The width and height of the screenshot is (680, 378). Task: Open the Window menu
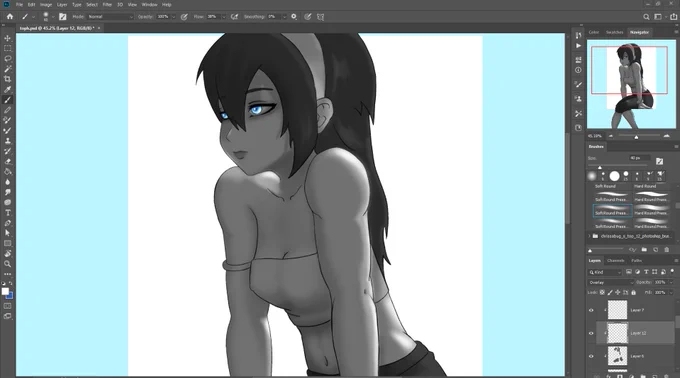149,4
